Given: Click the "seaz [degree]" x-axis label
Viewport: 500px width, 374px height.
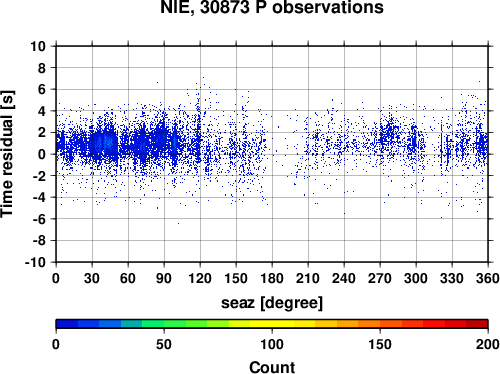Looking at the screenshot, I should click(x=272, y=303).
